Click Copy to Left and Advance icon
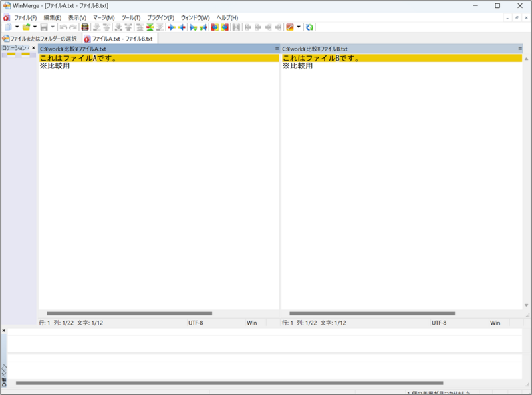The height and width of the screenshot is (395, 532). [x=203, y=27]
